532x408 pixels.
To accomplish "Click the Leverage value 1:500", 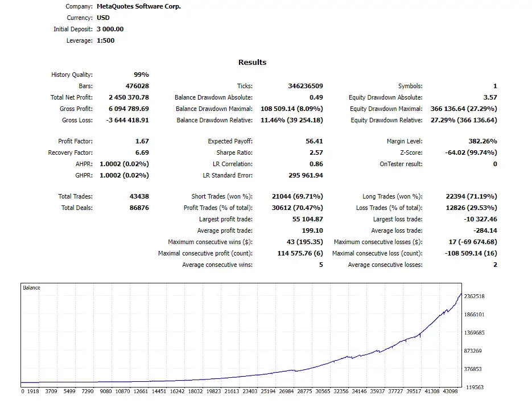I will 105,40.
